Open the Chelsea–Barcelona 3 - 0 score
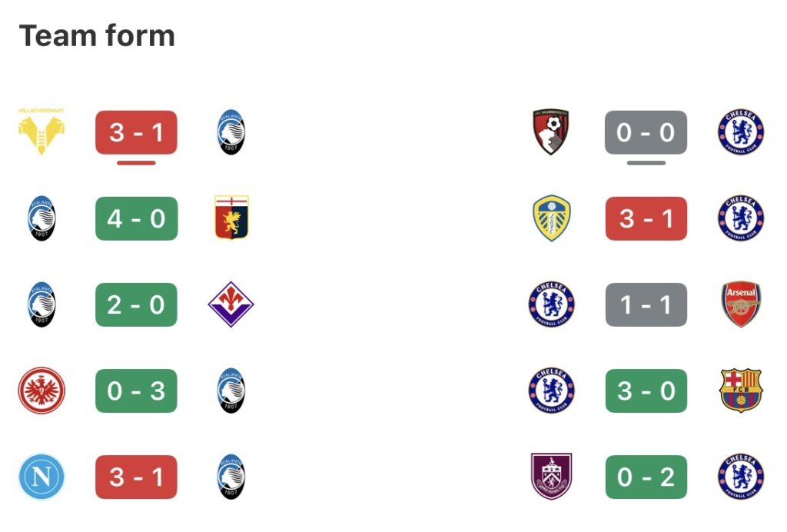The width and height of the screenshot is (787, 532). 646,391
